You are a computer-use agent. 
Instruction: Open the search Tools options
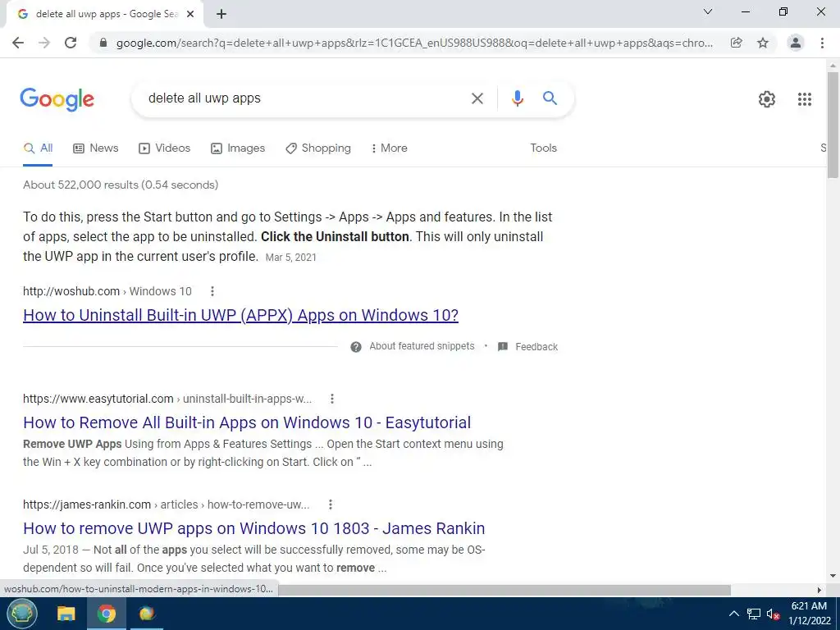543,148
